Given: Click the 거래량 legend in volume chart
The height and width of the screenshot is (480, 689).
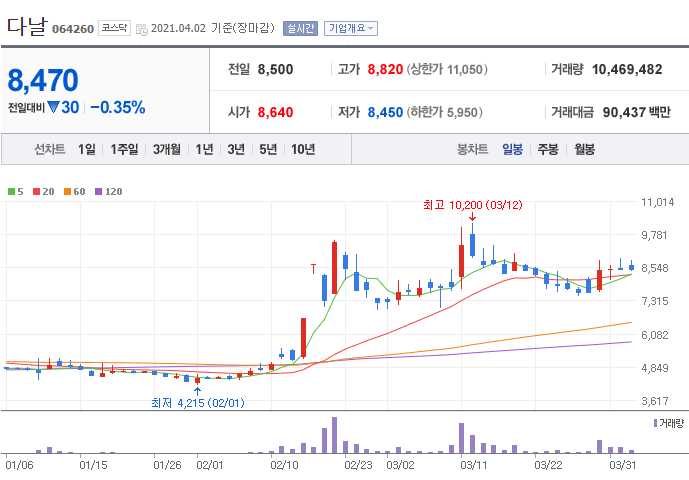Looking at the screenshot, I should (669, 423).
